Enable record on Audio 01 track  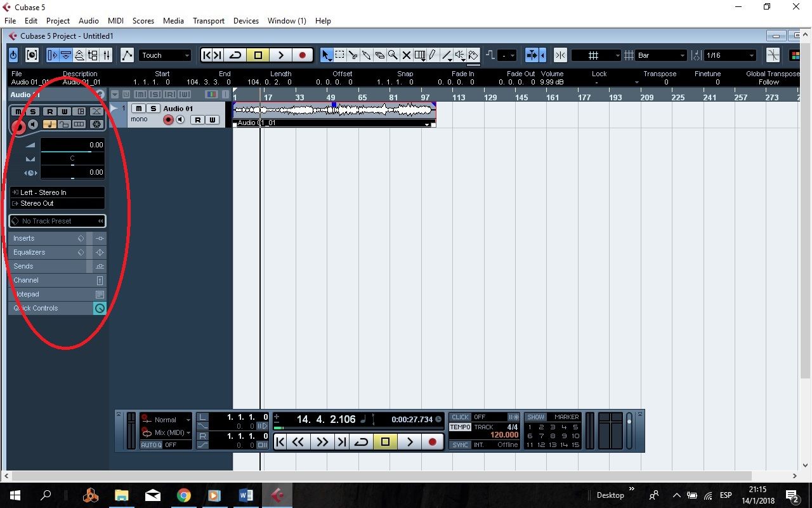coord(168,119)
